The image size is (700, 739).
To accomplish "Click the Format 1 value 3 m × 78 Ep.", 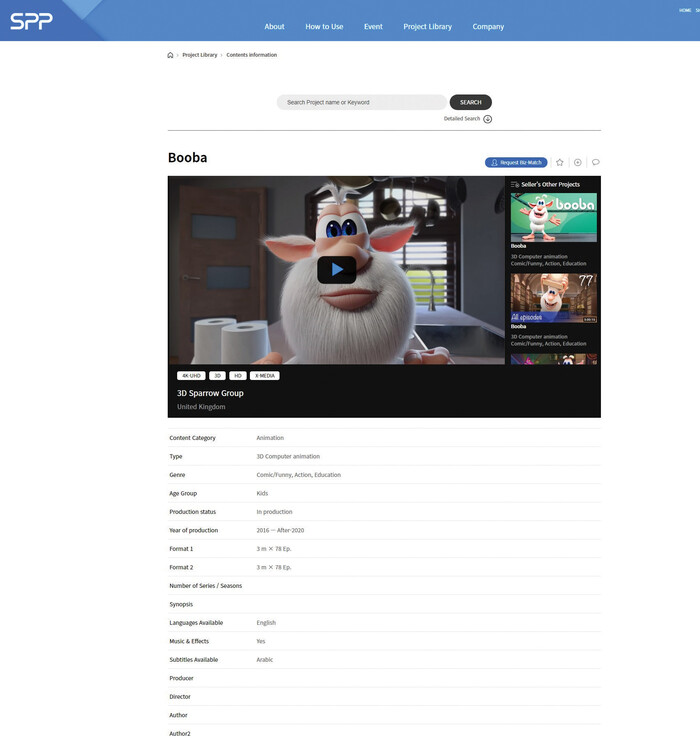I will (x=274, y=549).
